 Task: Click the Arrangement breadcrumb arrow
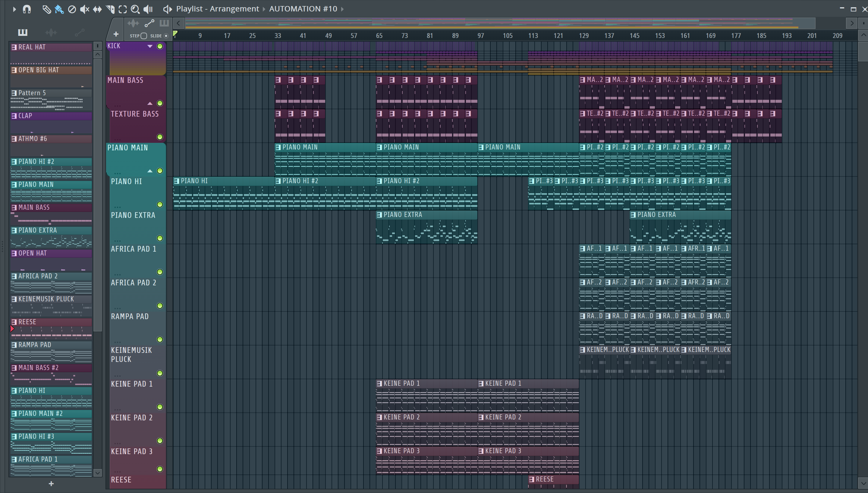(x=264, y=9)
